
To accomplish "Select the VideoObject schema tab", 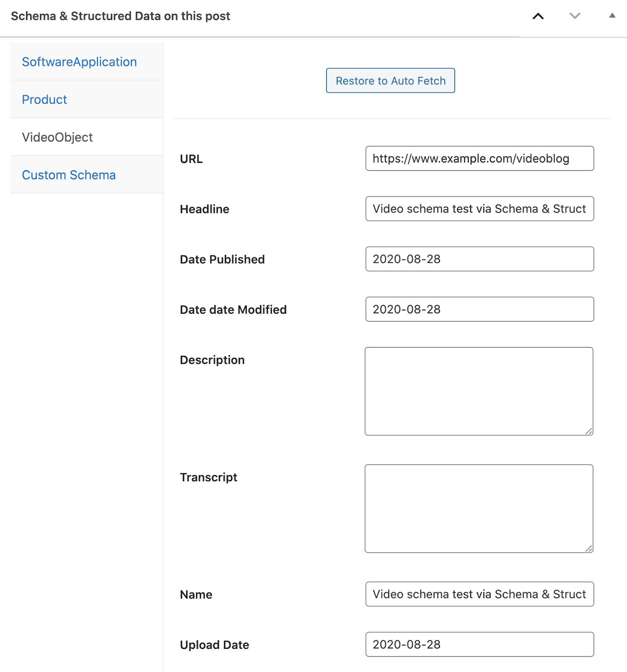I will (x=57, y=137).
